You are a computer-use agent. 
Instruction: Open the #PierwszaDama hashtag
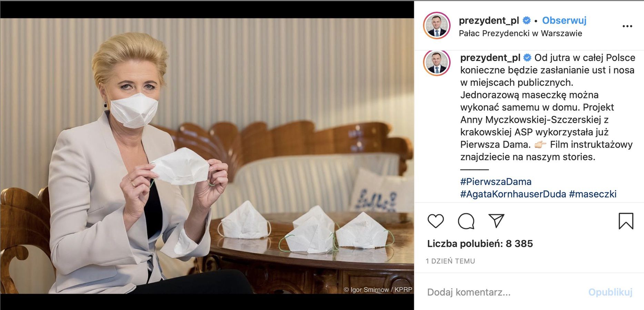(496, 182)
